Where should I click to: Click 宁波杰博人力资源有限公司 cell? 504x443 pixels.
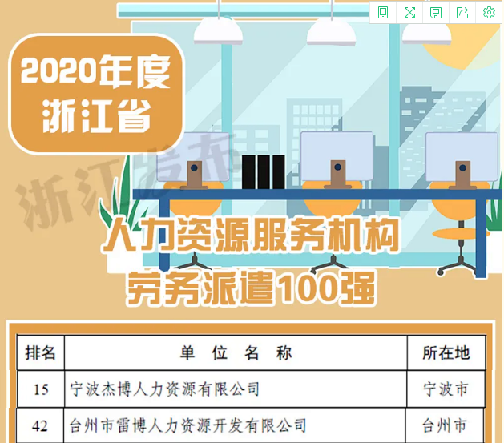236,389
